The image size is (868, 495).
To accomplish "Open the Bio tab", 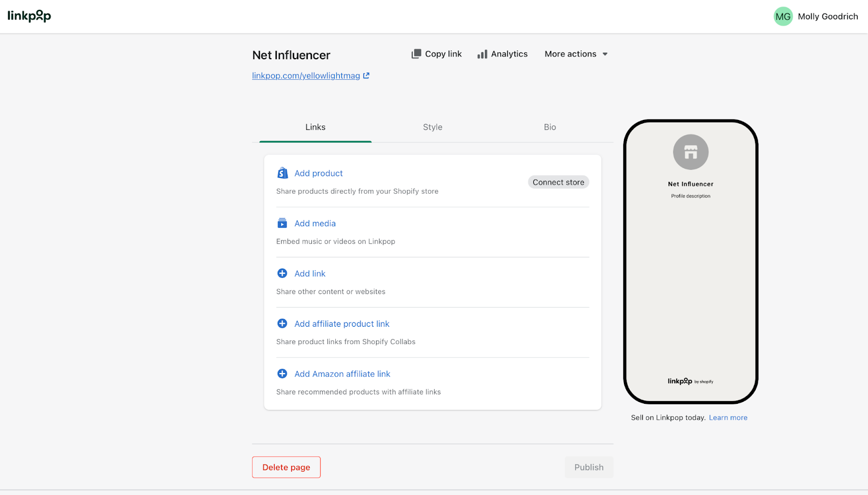I will coord(550,127).
